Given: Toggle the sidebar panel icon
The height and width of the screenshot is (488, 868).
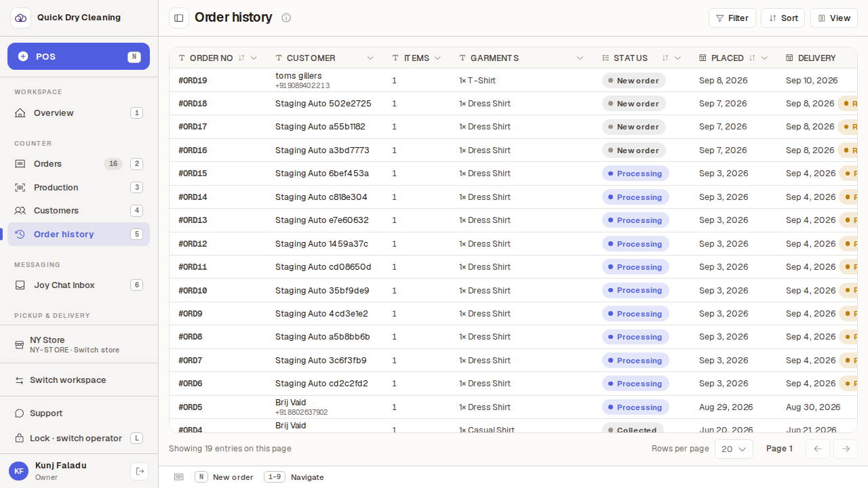Looking at the screenshot, I should (x=179, y=18).
